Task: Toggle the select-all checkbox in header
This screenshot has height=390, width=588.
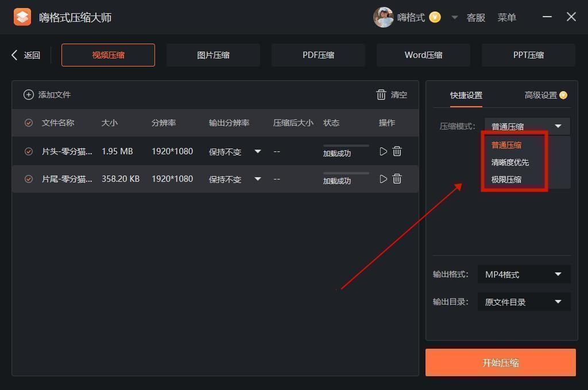Action: click(29, 123)
